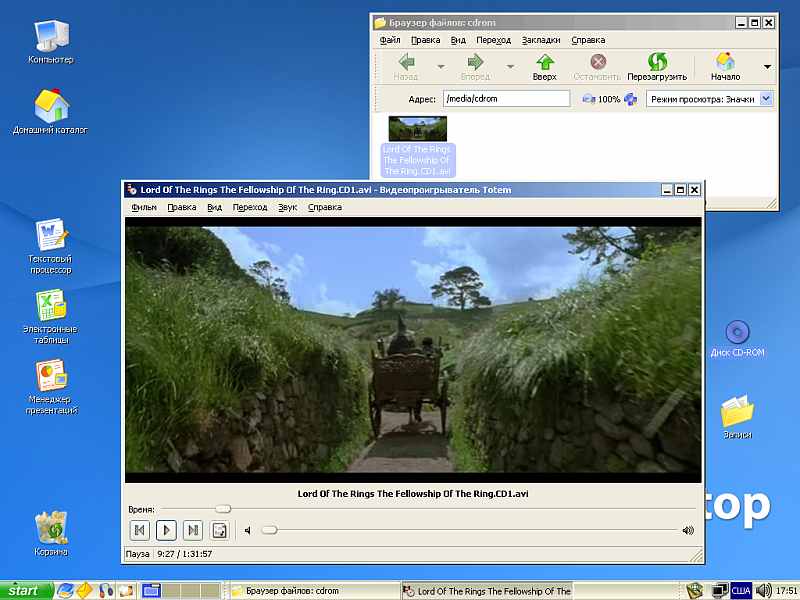Click the Totem volume slider handle
This screenshot has height=600, width=800.
click(269, 530)
